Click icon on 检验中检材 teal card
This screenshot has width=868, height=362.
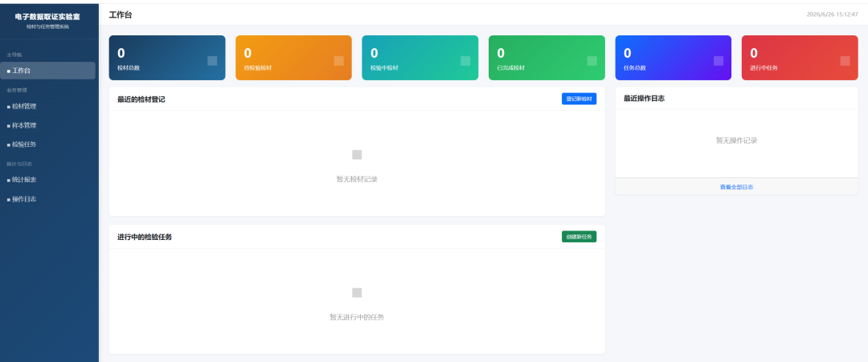tap(465, 61)
